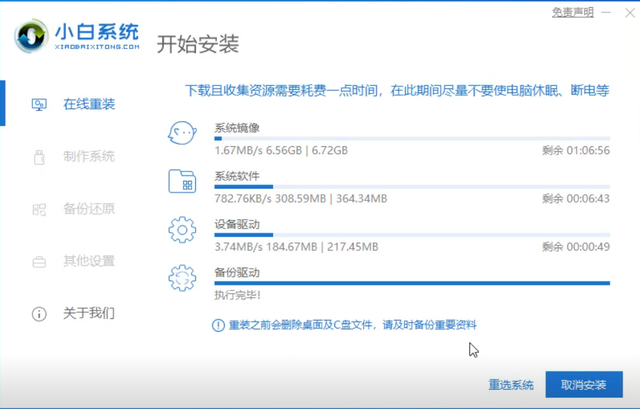Click the 剩余 00:00:49 time text
Viewport: 640px width, 409px height.
point(576,247)
